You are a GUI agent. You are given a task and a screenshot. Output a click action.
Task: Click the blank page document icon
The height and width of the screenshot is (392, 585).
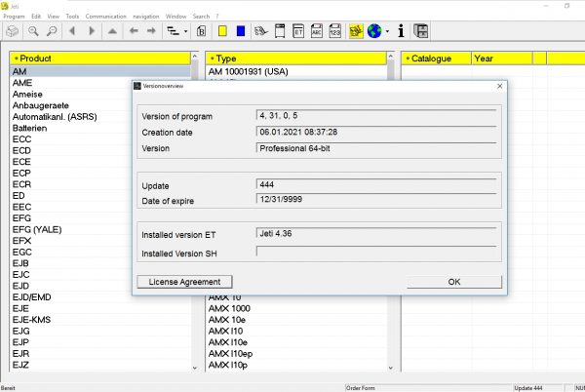pyautogui.click(x=280, y=31)
